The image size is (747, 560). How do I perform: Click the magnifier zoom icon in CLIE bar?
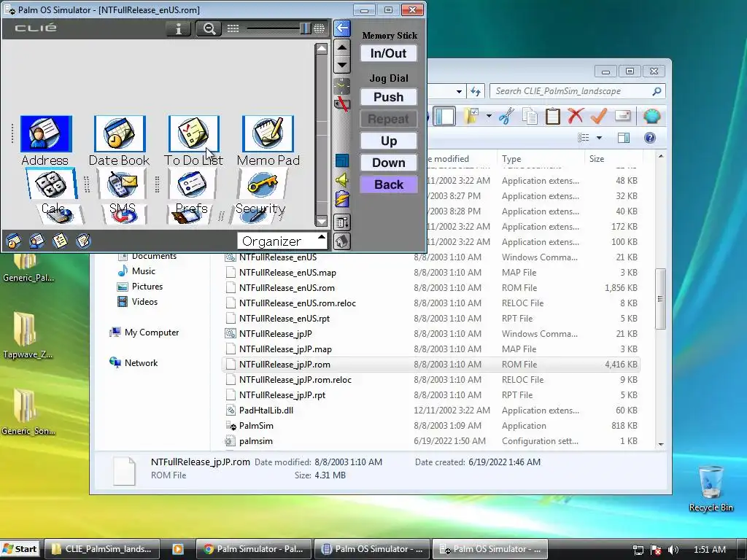pos(209,28)
